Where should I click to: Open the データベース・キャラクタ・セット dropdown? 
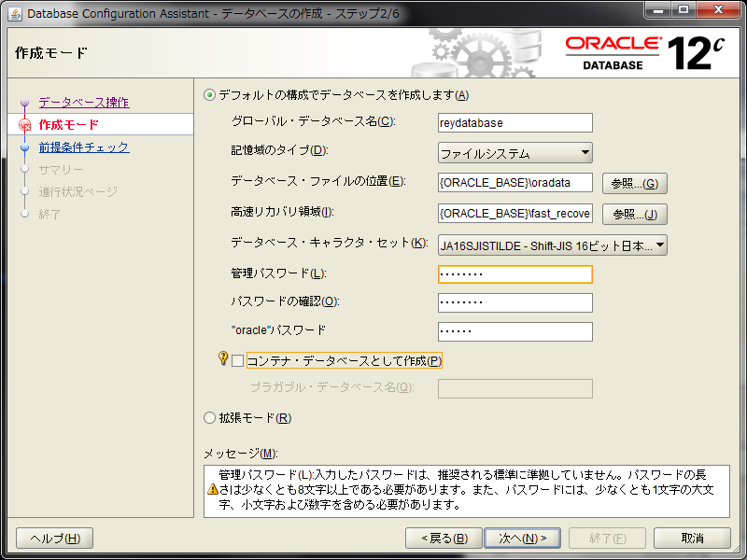click(552, 245)
